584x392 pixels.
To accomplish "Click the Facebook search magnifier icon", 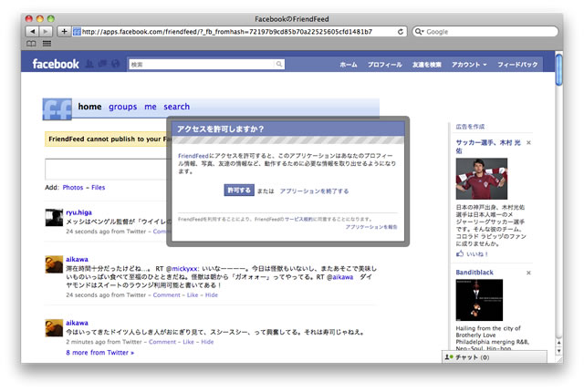I will pos(279,65).
